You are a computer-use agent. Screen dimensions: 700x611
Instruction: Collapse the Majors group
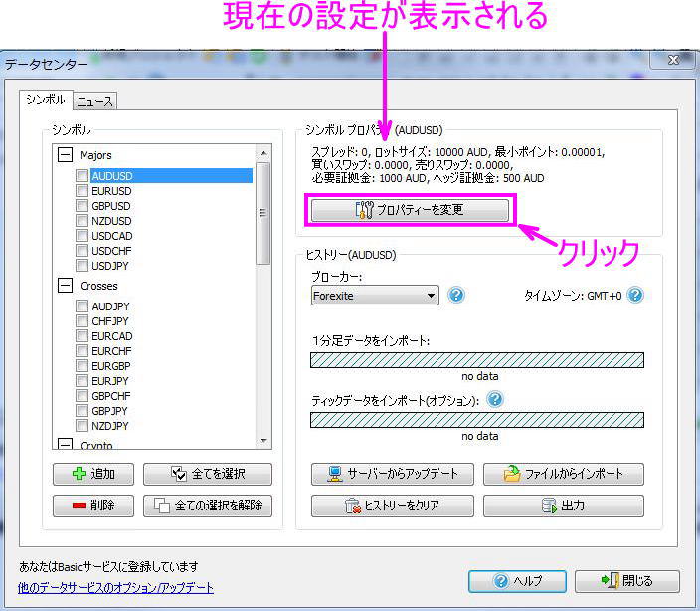click(66, 155)
